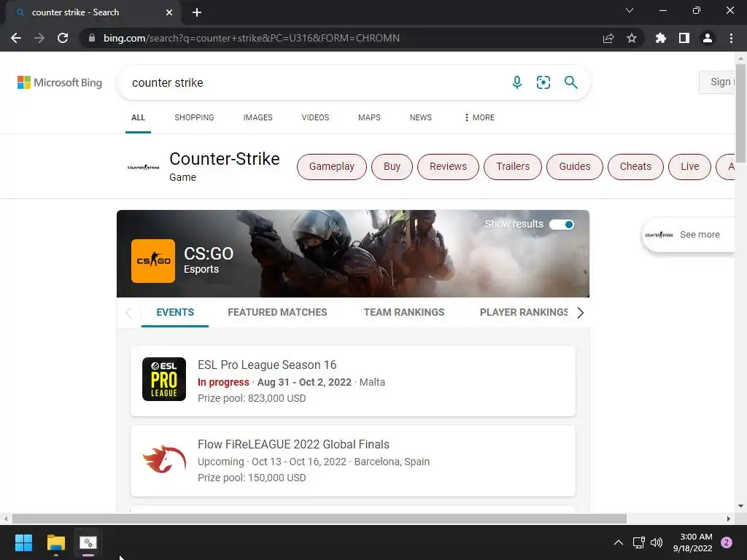Screen dimensions: 747x560
Task: Click the settings gears taskbar app
Action: [88, 542]
